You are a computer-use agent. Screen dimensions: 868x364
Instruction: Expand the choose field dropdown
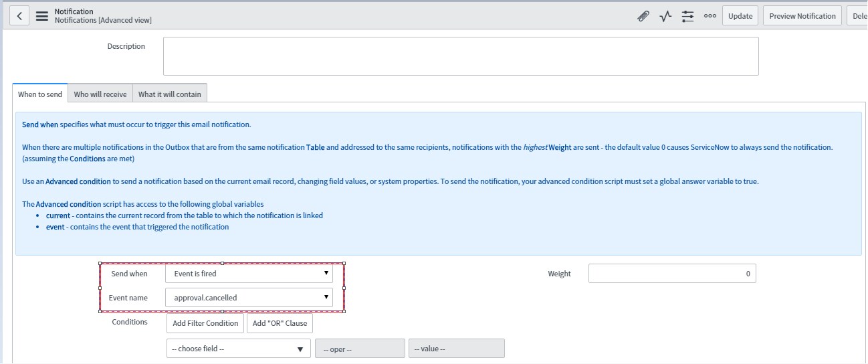[x=237, y=349]
